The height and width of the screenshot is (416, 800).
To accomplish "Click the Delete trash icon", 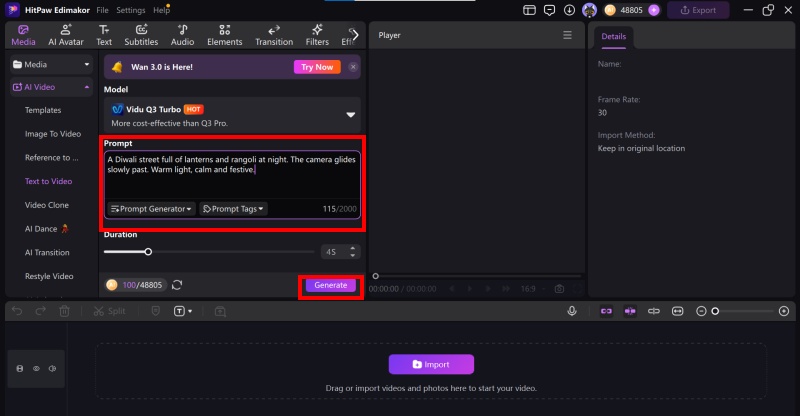I will 64,311.
